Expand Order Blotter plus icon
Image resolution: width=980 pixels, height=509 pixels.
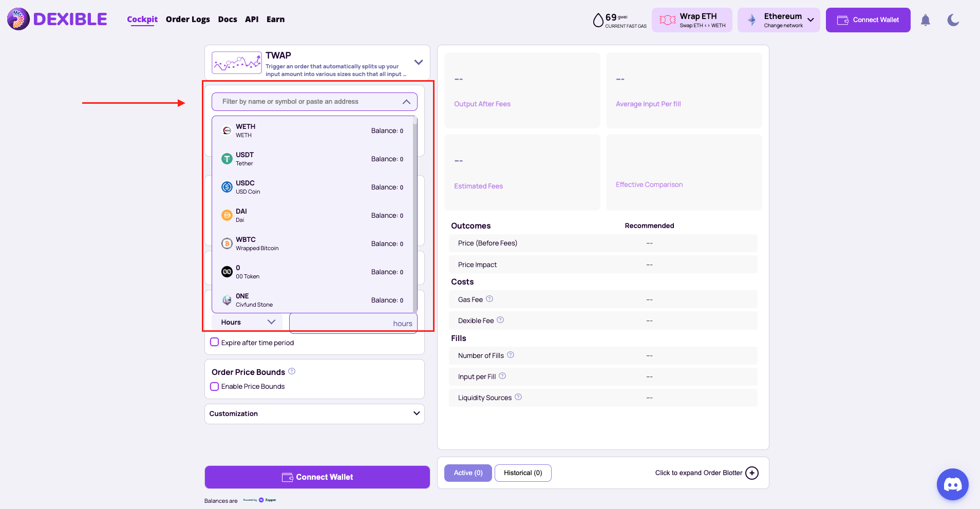click(752, 473)
